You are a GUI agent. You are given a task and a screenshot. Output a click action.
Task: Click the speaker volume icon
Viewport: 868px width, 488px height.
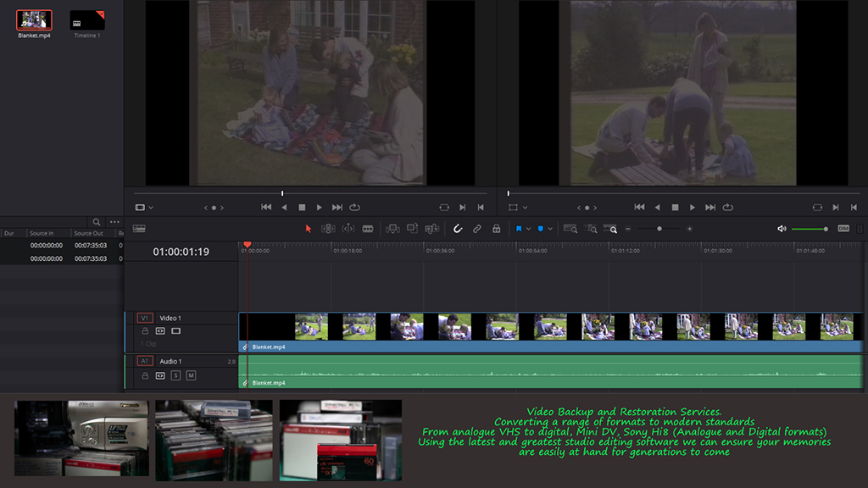[782, 229]
